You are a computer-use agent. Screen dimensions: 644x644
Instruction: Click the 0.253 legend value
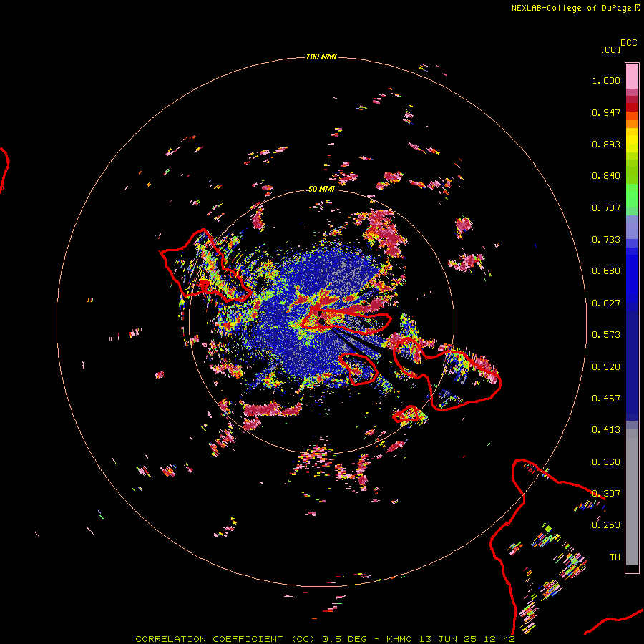606,525
